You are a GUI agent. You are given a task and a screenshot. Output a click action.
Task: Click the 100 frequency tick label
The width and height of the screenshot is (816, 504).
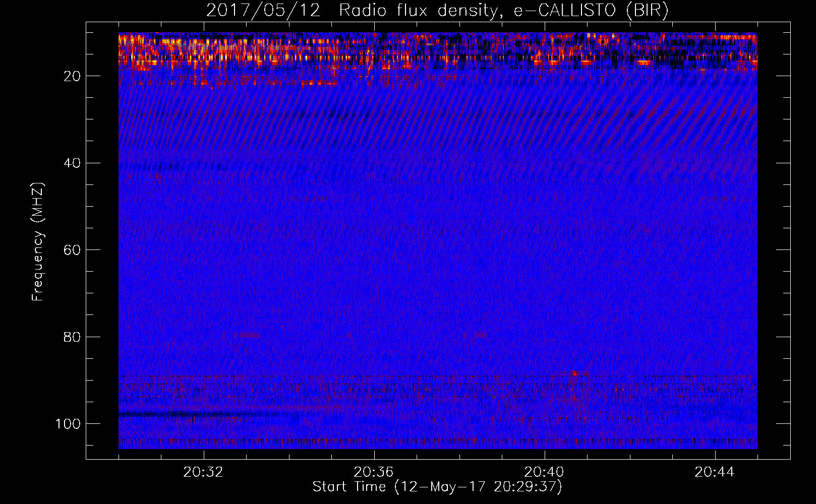coord(68,424)
